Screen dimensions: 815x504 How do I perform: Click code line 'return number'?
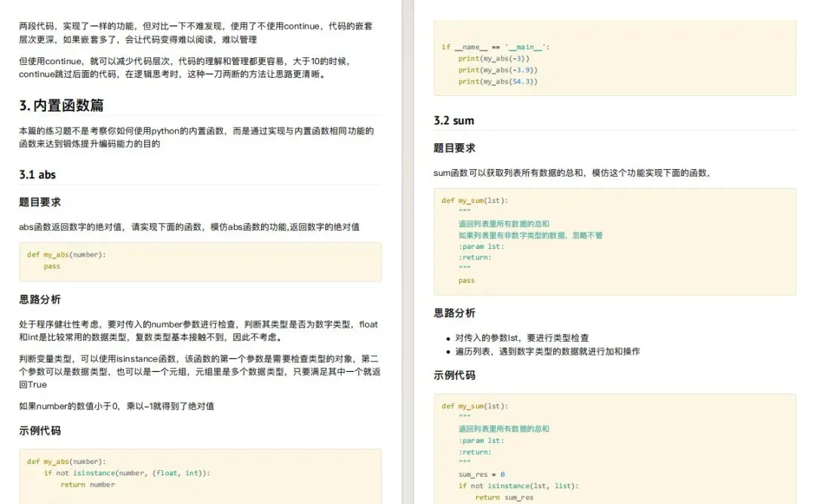tap(88, 484)
